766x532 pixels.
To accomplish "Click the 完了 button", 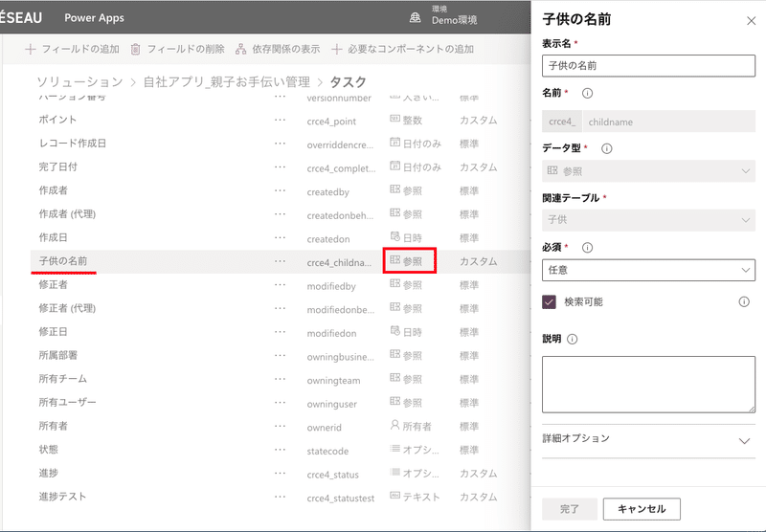I will (569, 509).
